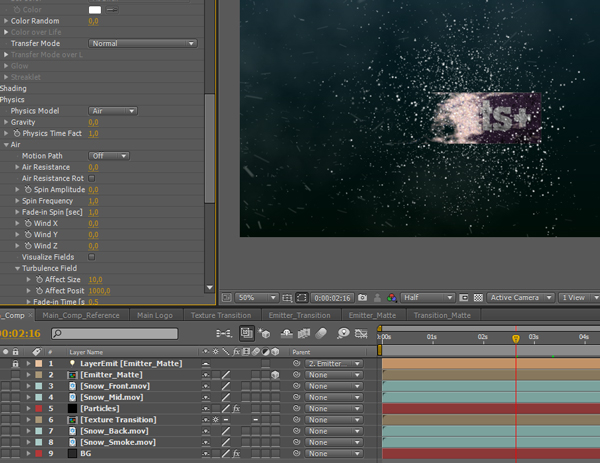
Task: Open the Transfer Mode dropdown
Action: 142,43
